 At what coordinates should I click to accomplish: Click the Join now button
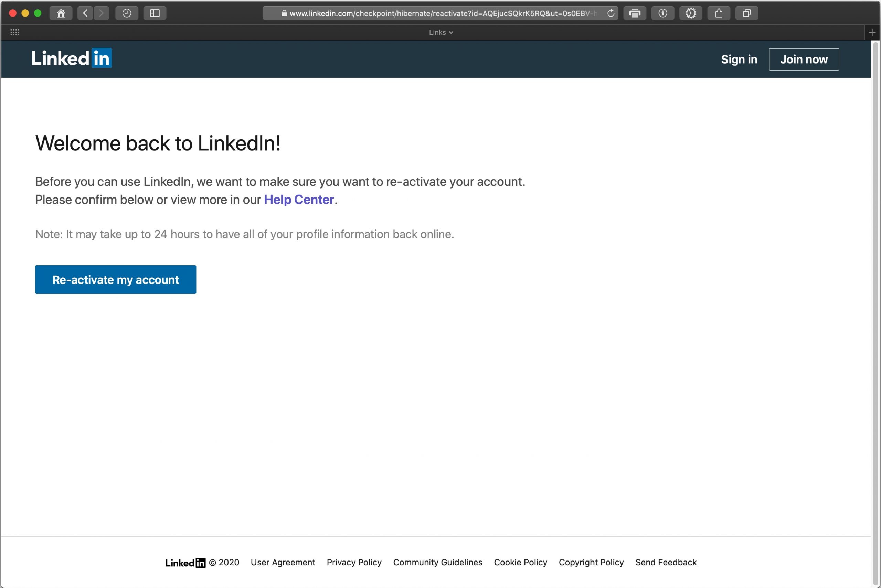[804, 59]
